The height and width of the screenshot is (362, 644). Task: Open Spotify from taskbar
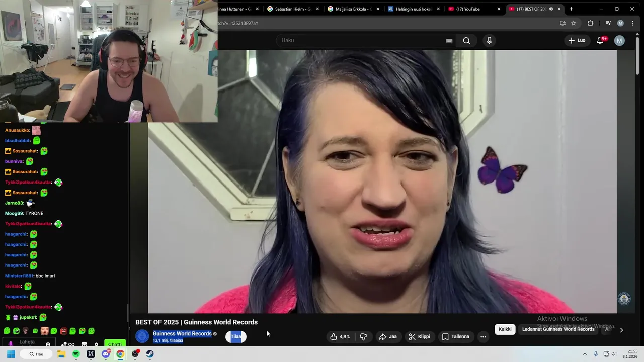(76, 354)
